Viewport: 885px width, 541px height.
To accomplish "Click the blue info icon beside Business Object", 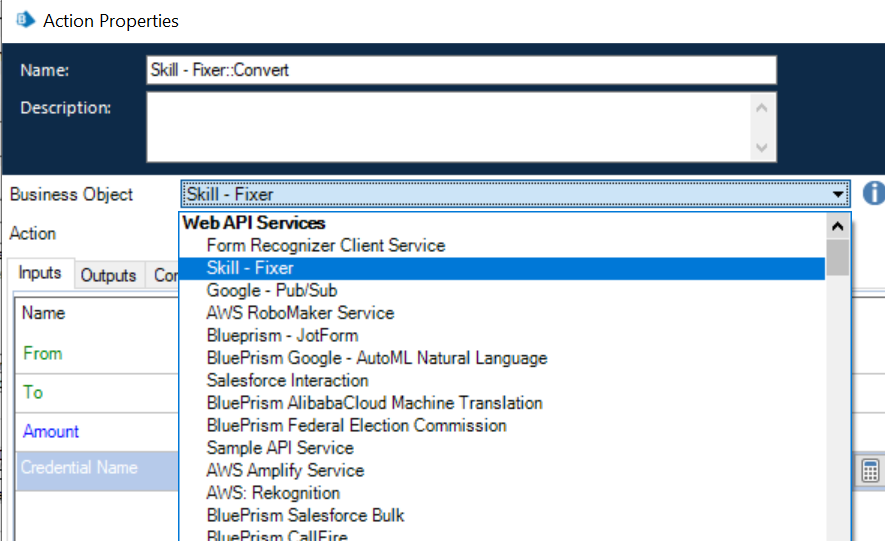I will point(874,193).
